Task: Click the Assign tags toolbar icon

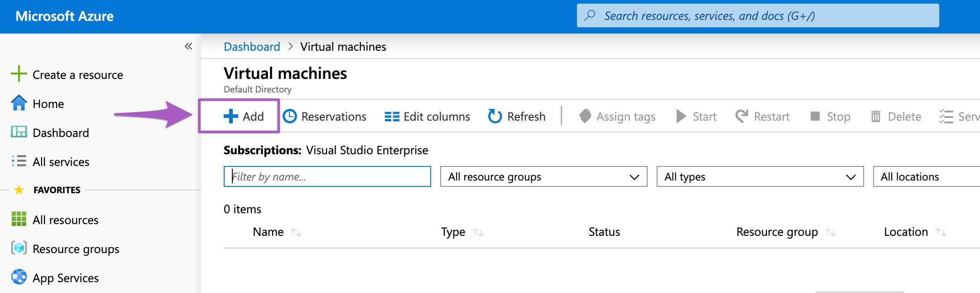Action: click(585, 116)
